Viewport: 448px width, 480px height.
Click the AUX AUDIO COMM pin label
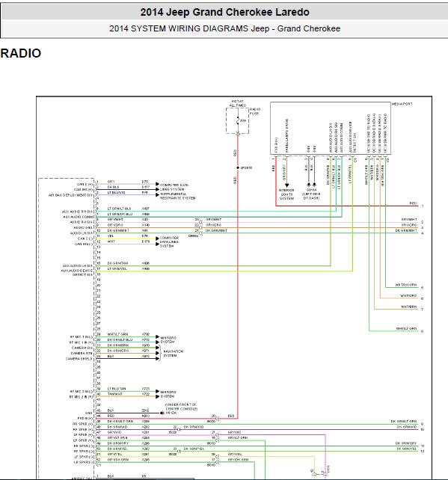coord(78,217)
